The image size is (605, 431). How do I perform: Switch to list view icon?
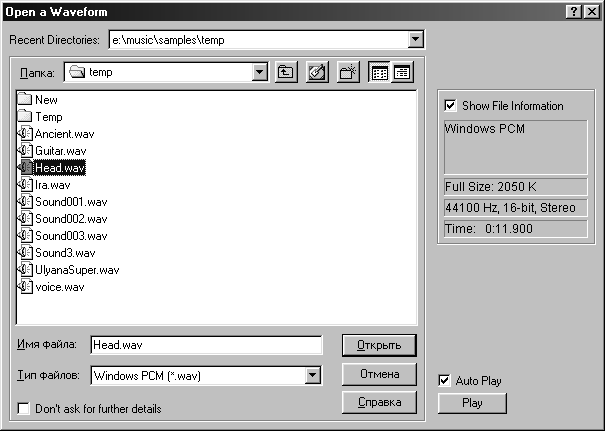click(x=380, y=72)
